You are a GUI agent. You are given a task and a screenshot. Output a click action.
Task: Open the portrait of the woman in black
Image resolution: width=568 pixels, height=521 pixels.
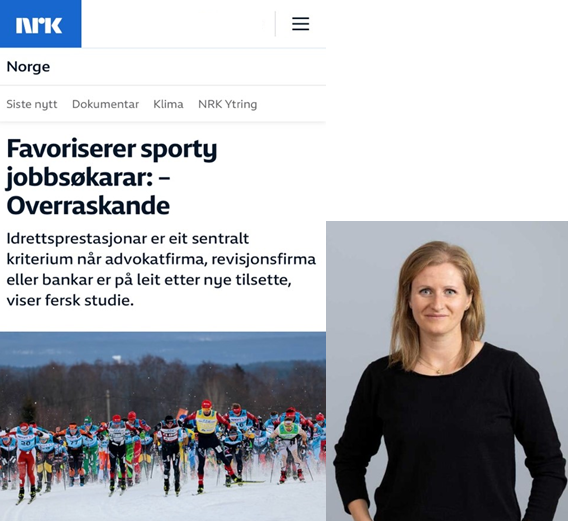[x=447, y=371]
